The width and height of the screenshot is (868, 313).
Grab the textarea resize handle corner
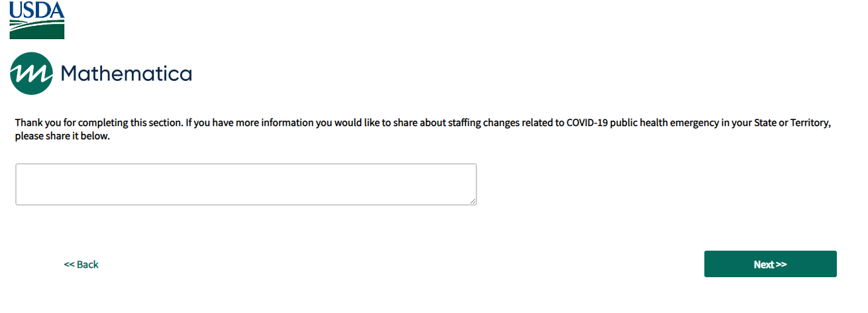(473, 202)
